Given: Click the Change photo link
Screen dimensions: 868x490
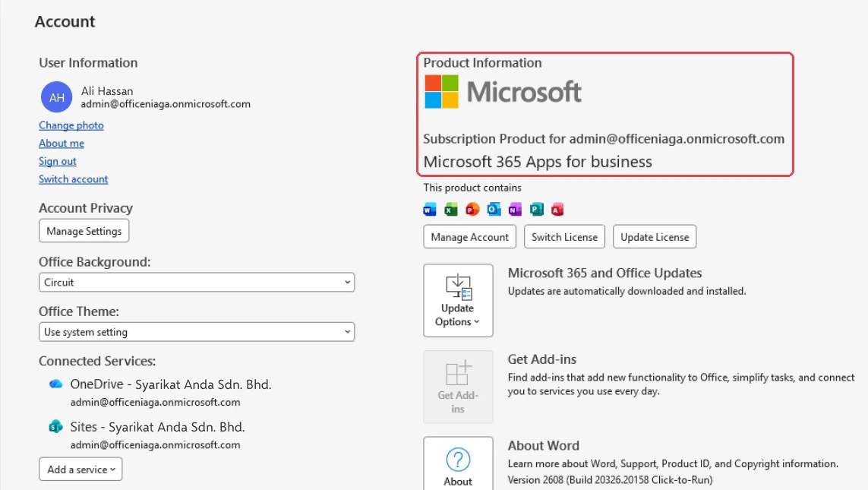Looking at the screenshot, I should [x=71, y=125].
